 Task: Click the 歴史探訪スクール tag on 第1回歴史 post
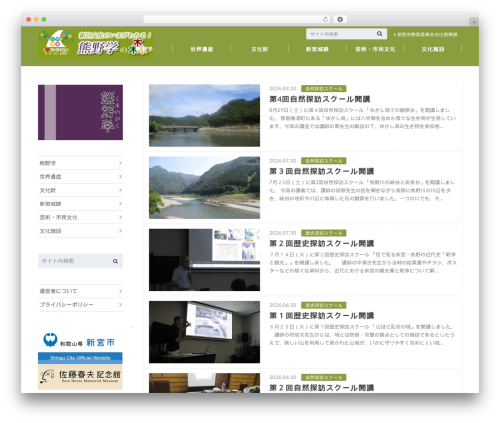(x=324, y=305)
